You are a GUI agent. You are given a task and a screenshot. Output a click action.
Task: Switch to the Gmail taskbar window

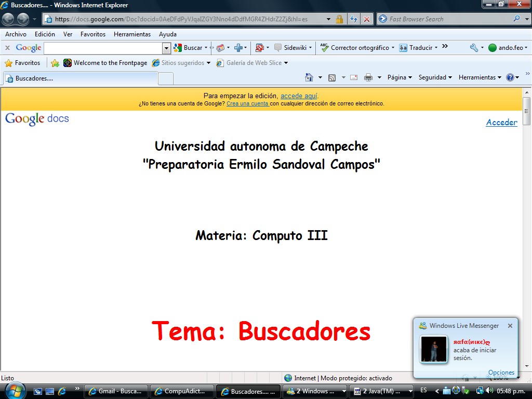116,391
